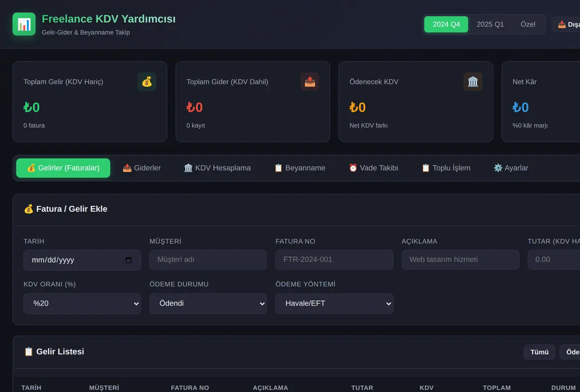Click the Tarih date input field

82,260
